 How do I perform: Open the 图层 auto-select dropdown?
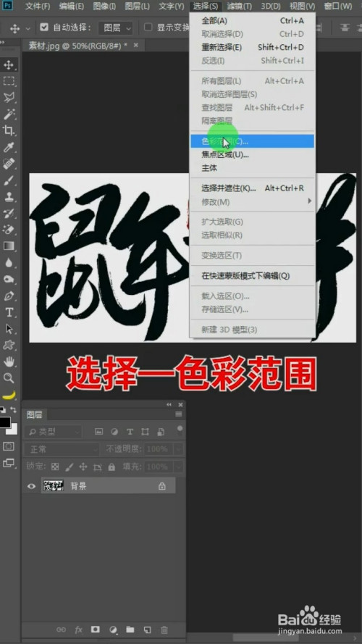[115, 28]
